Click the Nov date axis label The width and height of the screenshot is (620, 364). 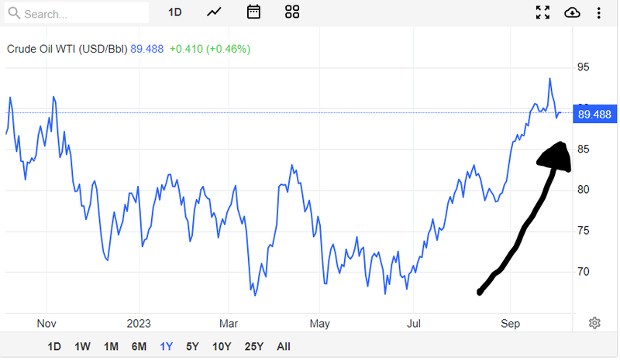pyautogui.click(x=46, y=324)
